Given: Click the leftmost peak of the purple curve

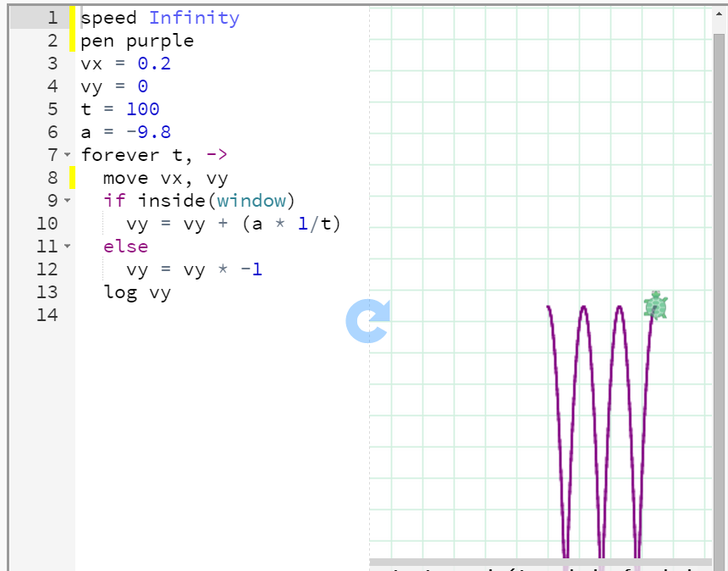Looking at the screenshot, I should tap(549, 307).
